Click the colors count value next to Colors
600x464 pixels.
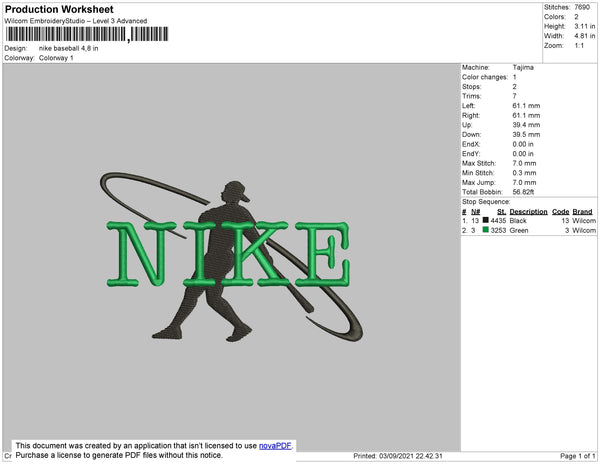click(x=576, y=17)
